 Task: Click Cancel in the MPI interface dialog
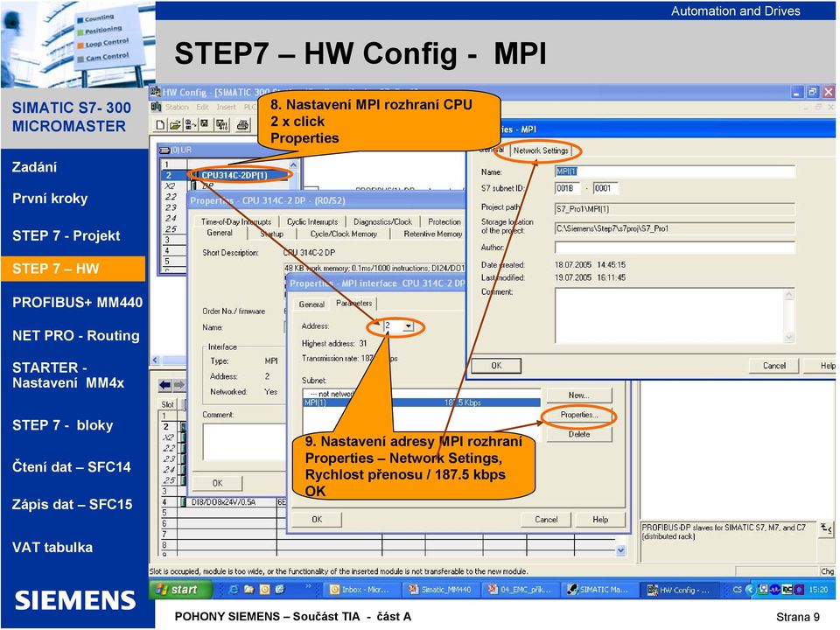click(546, 519)
